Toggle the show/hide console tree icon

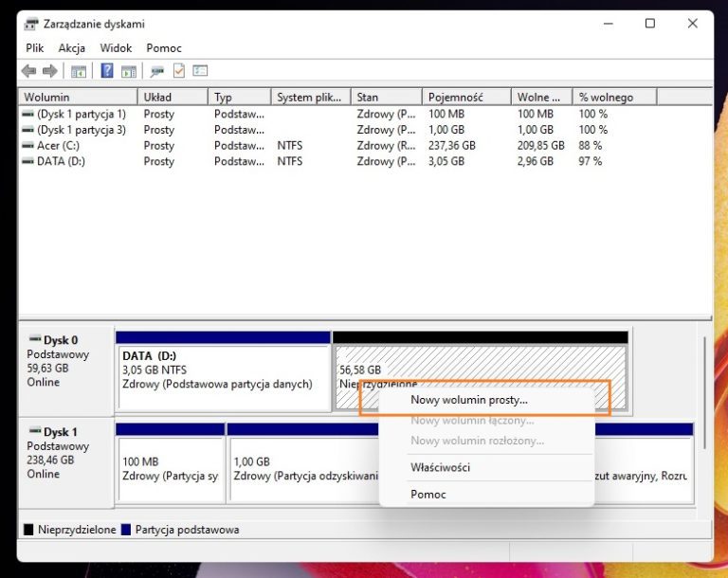pyautogui.click(x=79, y=71)
